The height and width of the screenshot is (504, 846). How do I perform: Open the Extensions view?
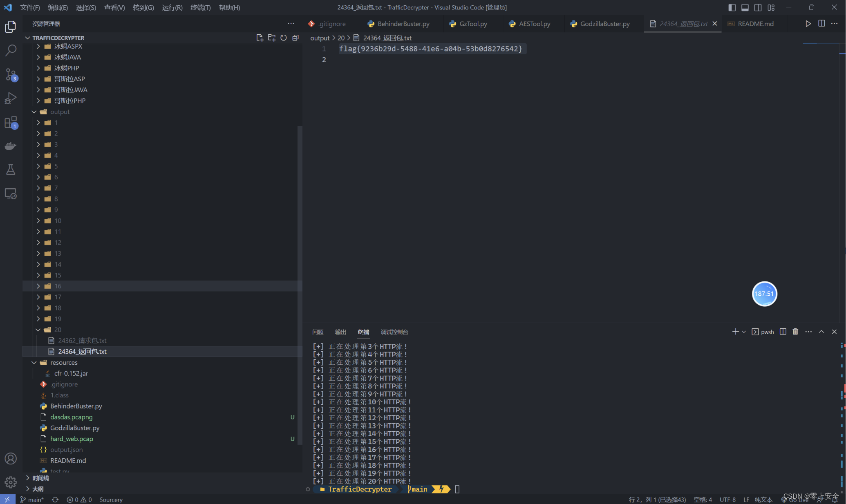11,122
